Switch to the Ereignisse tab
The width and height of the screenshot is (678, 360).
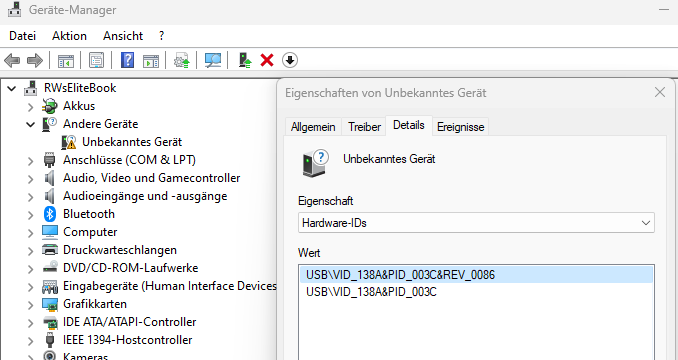(x=461, y=127)
